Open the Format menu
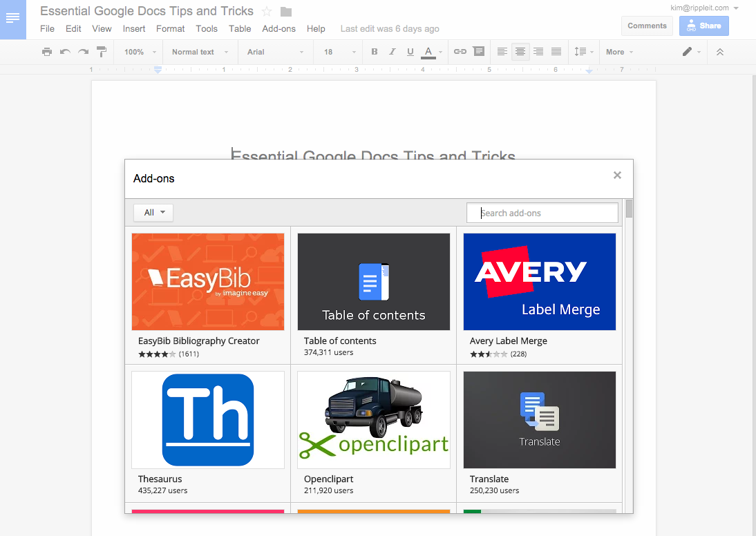The image size is (756, 536). click(170, 29)
